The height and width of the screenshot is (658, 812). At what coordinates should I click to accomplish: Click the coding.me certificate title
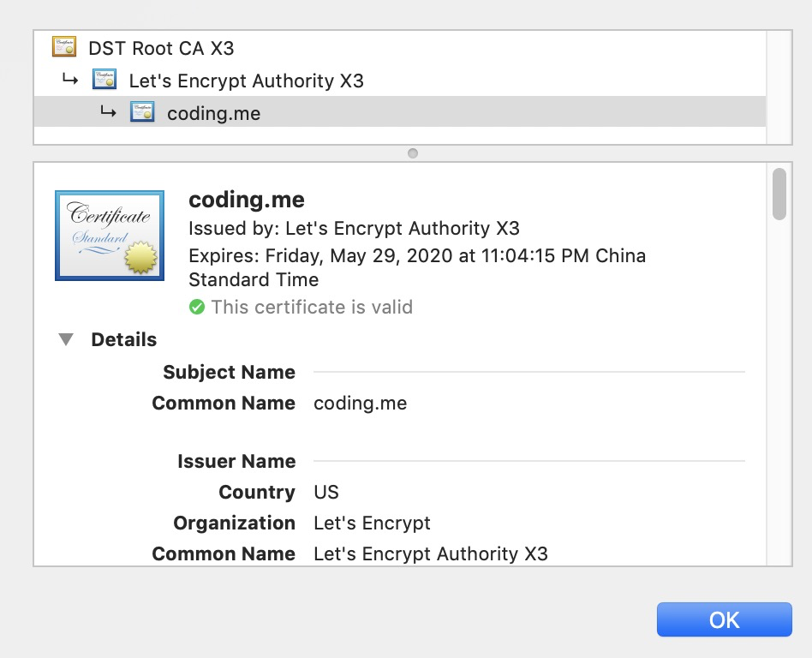coord(246,200)
